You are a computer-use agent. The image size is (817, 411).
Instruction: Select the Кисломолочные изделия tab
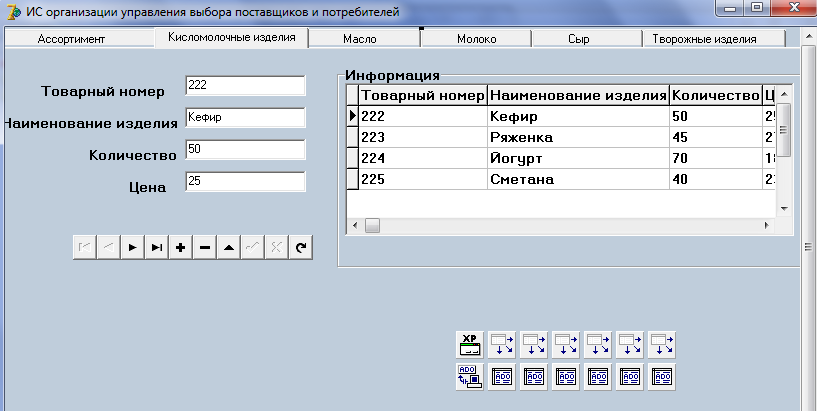231,38
